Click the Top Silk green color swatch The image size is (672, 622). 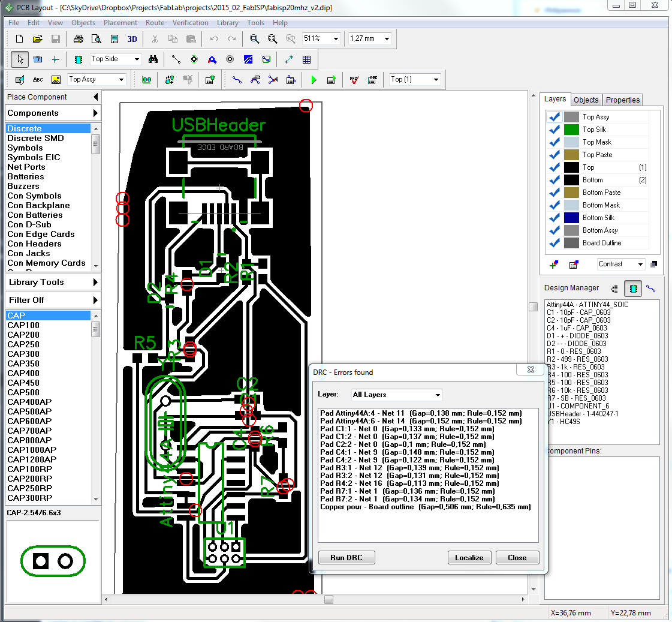(x=571, y=130)
